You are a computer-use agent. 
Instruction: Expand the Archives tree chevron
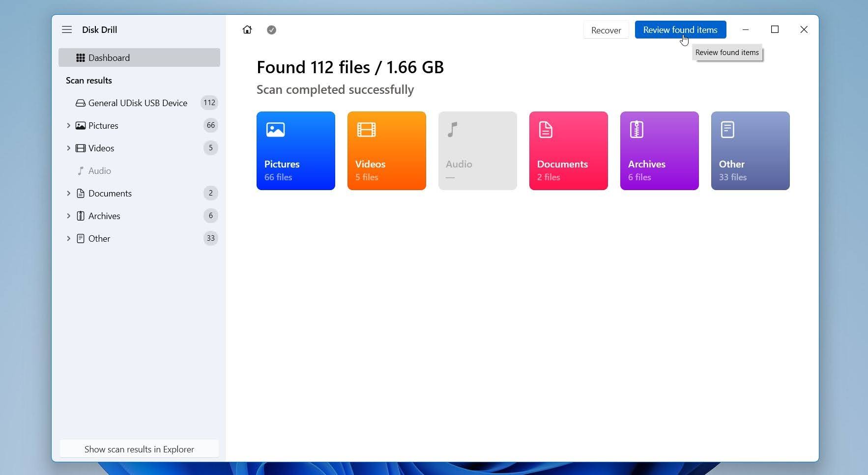tap(68, 216)
